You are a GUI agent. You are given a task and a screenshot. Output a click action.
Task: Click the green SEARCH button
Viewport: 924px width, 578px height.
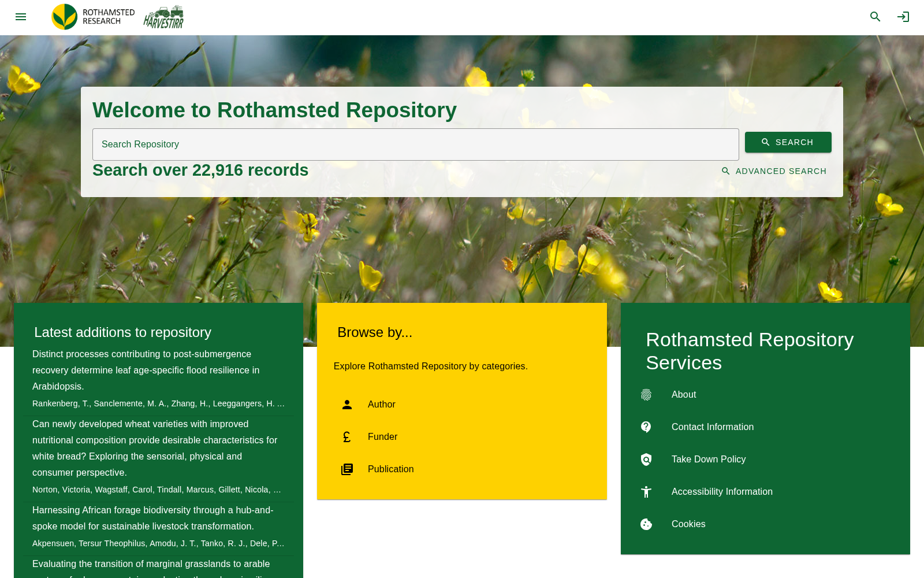(788, 142)
